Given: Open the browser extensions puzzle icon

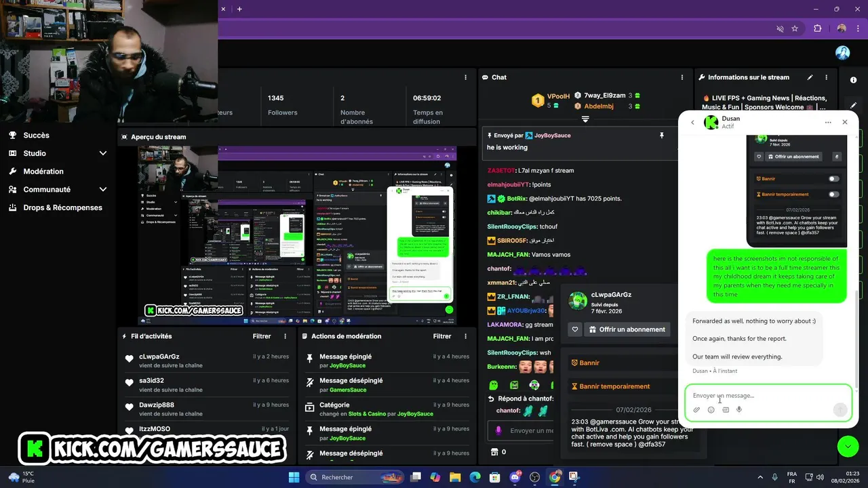Looking at the screenshot, I should click(x=817, y=28).
